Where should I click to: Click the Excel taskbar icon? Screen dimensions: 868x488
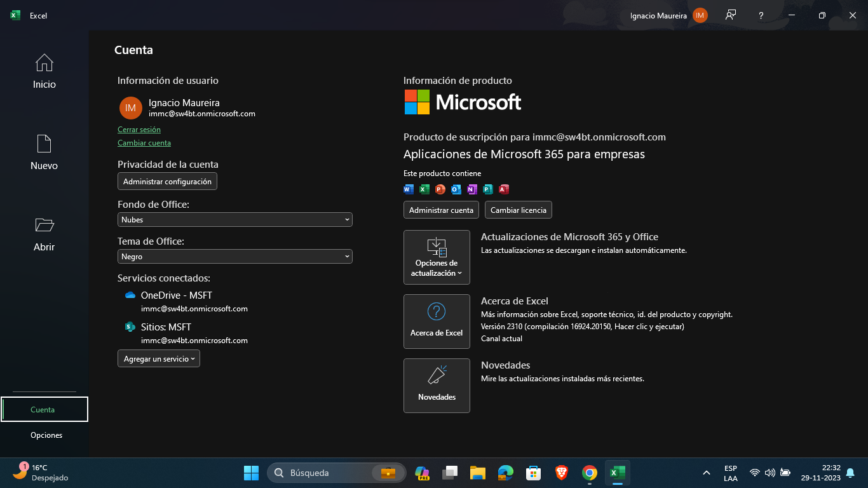(618, 473)
